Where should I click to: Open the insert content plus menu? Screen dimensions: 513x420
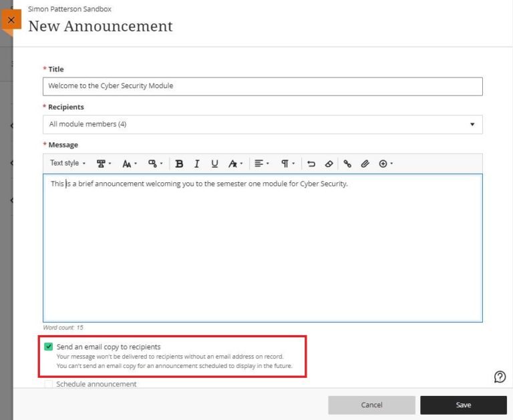[385, 164]
